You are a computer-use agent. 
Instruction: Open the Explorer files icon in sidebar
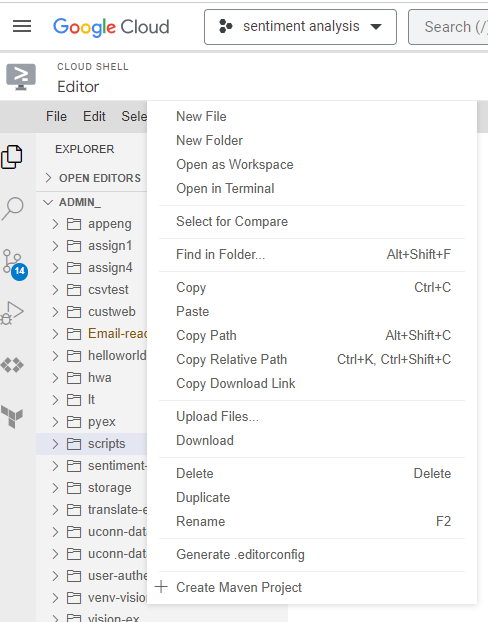coord(12,157)
